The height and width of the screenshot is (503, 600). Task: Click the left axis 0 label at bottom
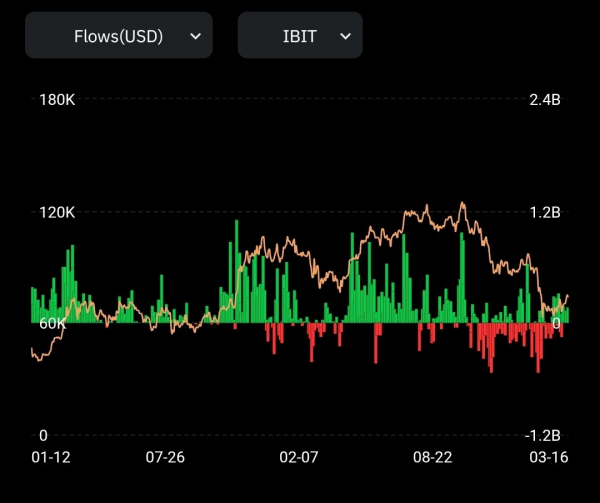43,436
